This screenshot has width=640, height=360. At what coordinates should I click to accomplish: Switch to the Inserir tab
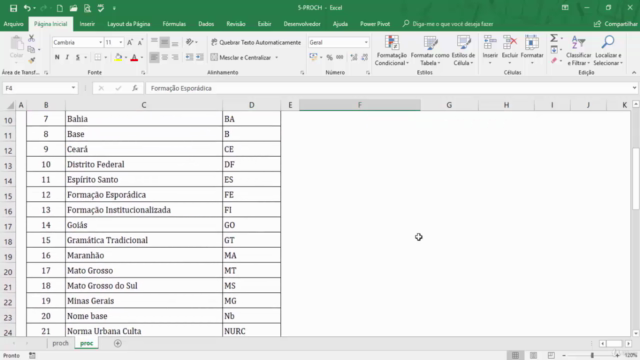[87, 24]
